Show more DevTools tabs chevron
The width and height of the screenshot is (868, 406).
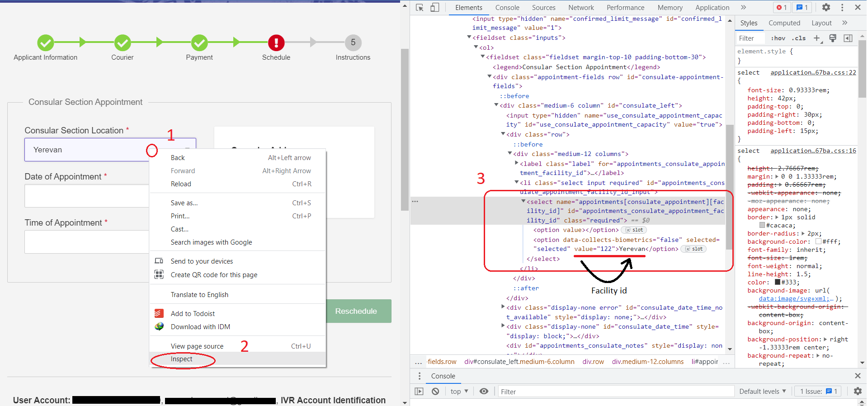click(743, 7)
